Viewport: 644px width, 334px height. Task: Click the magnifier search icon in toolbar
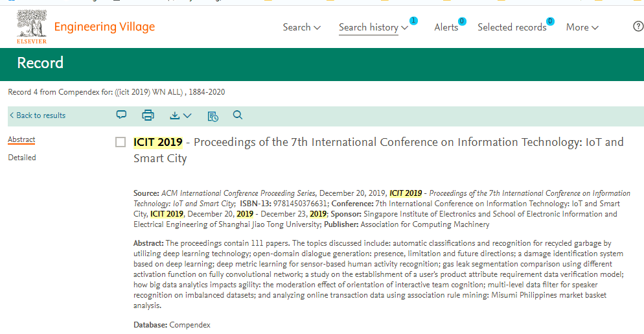point(237,115)
